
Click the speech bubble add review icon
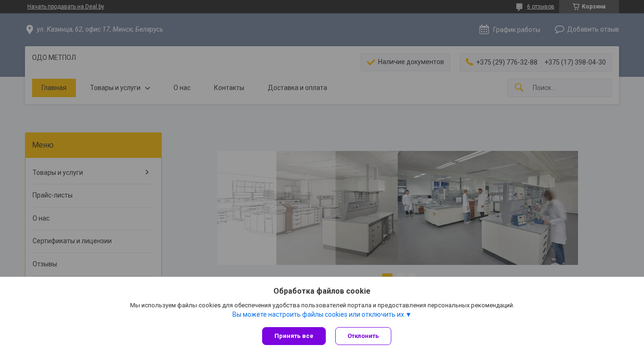559,29
